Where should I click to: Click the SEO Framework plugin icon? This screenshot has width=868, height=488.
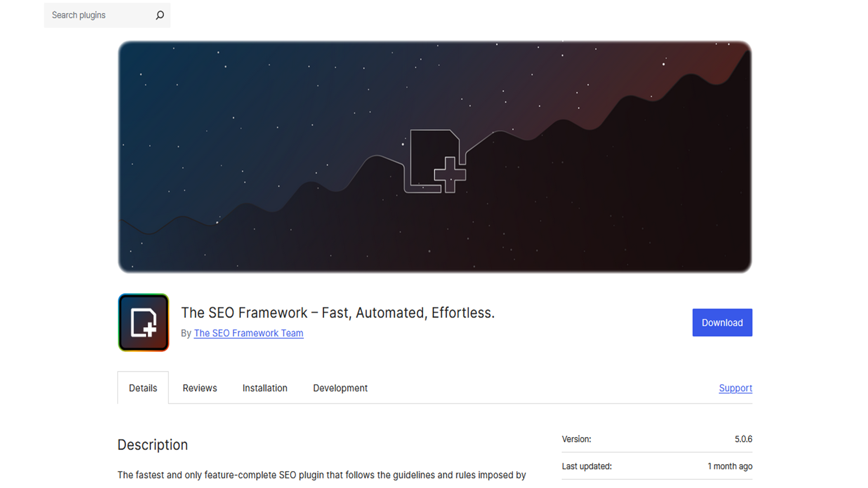pos(146,322)
